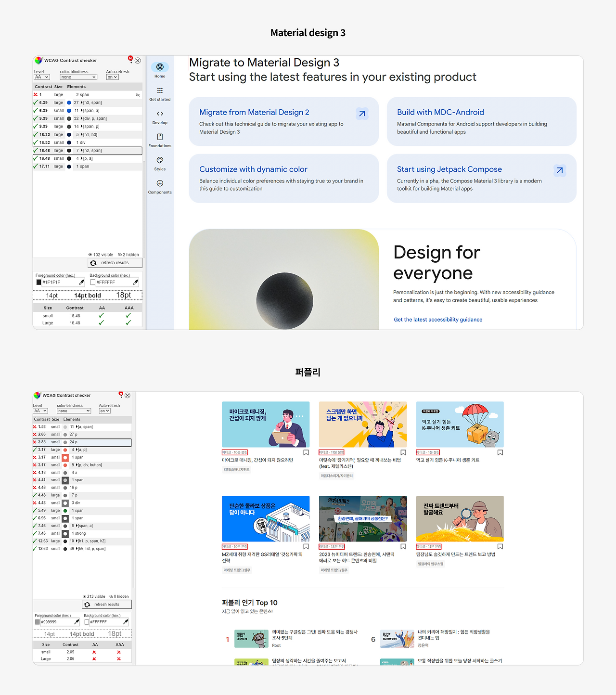Viewport: 616px width, 695px height.
Task: Go to the Develop section in Material rail
Action: (160, 117)
